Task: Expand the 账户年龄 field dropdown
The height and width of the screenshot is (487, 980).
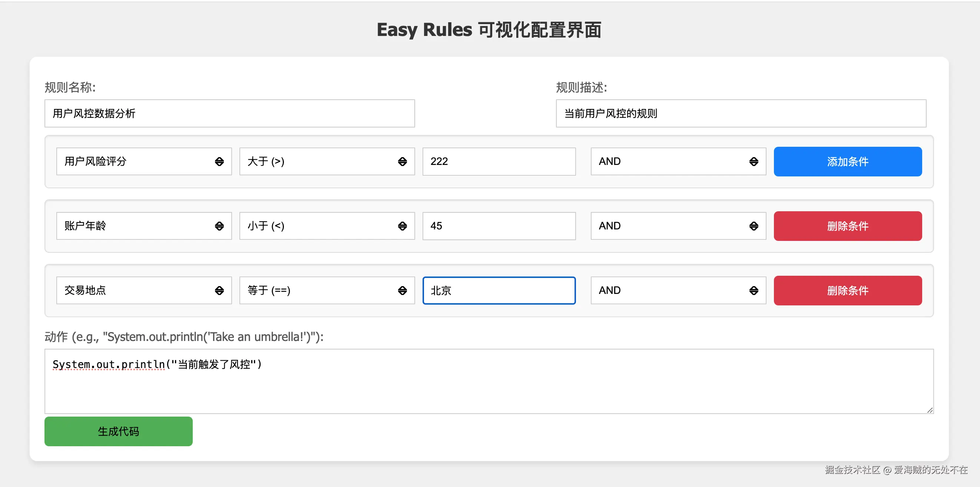Action: pyautogui.click(x=144, y=226)
